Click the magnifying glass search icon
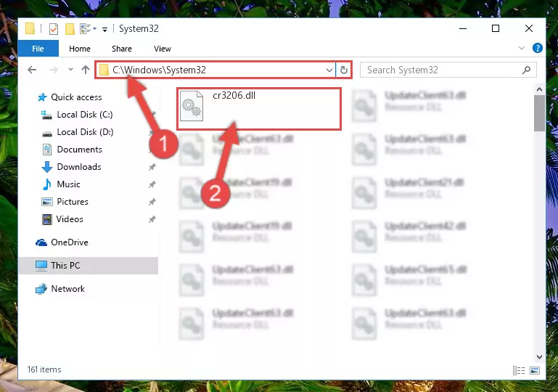Image resolution: width=558 pixels, height=392 pixels. click(526, 70)
